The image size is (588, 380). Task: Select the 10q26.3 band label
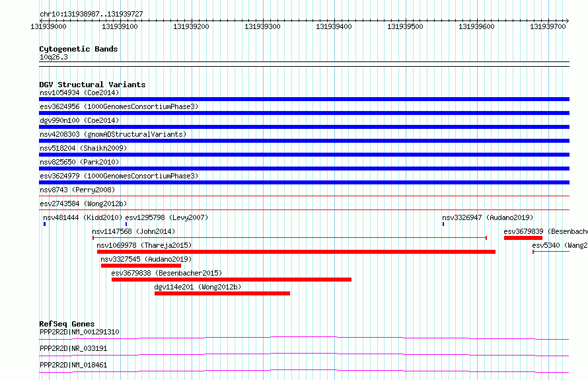(x=54, y=57)
